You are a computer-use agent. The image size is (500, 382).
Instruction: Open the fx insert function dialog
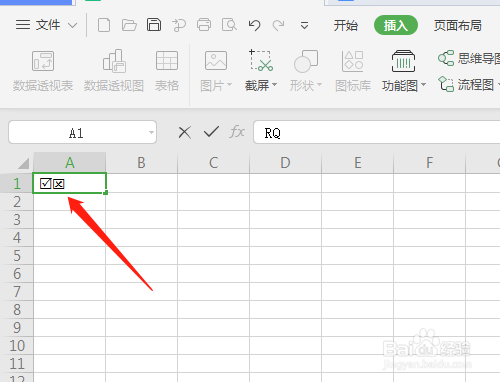237,132
